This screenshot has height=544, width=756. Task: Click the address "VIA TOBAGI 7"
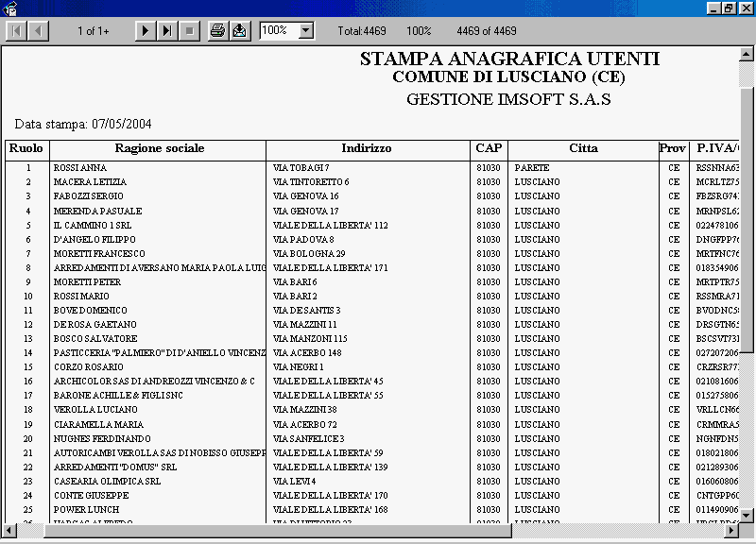click(301, 168)
